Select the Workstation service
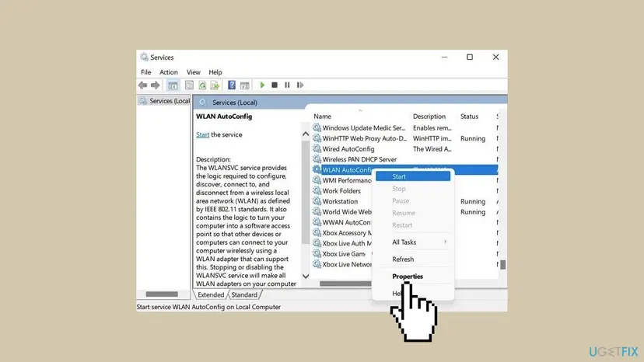 [x=340, y=201]
